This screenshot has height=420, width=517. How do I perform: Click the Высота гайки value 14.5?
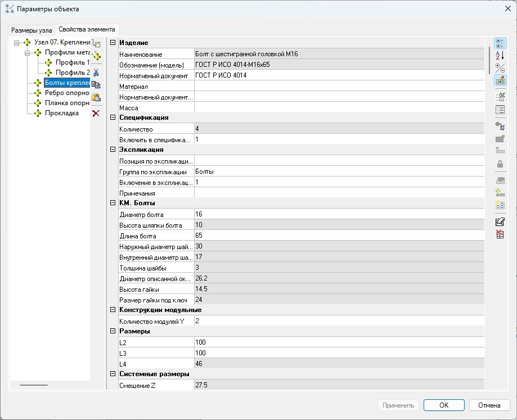pyautogui.click(x=339, y=289)
